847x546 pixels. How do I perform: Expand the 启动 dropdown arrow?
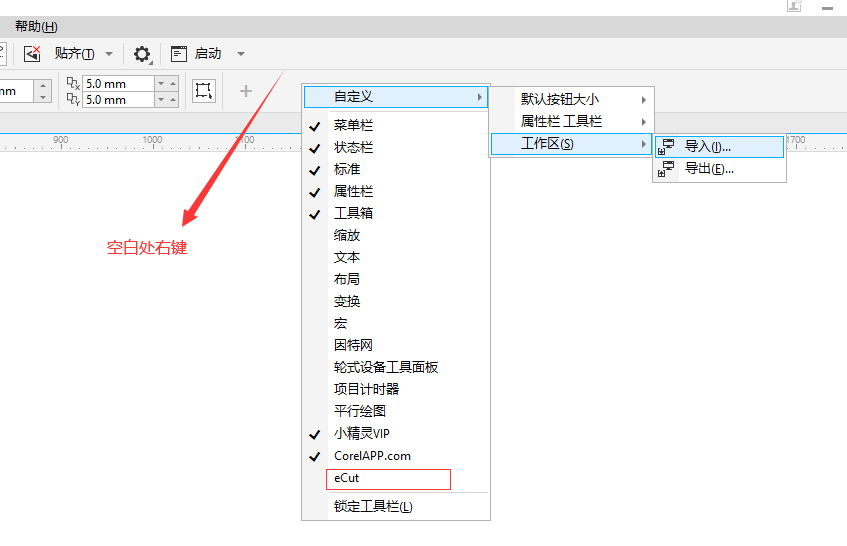coord(241,54)
